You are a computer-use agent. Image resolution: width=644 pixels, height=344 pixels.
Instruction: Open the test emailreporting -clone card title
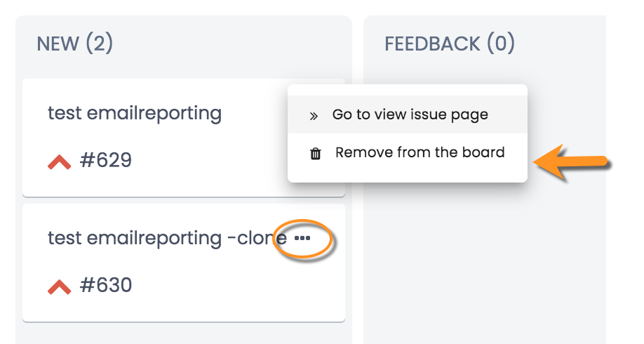click(x=167, y=238)
